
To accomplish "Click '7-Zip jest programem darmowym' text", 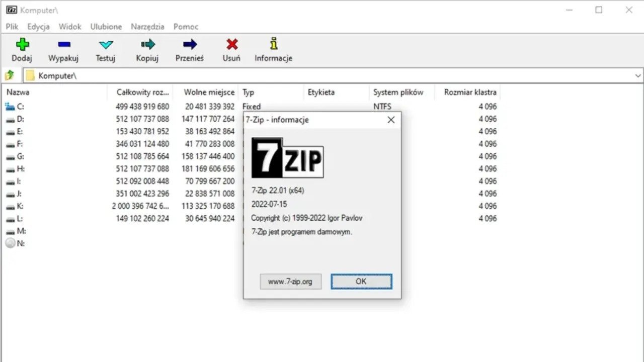I will pyautogui.click(x=302, y=232).
